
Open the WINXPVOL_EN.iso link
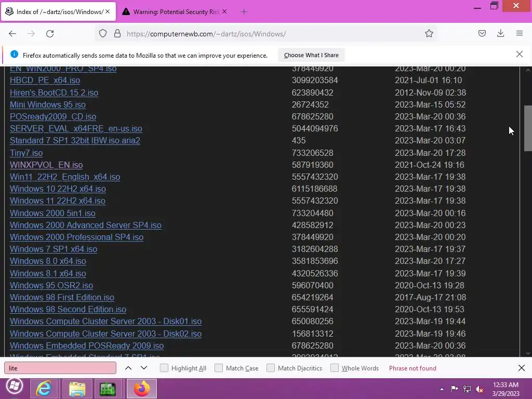tap(46, 165)
